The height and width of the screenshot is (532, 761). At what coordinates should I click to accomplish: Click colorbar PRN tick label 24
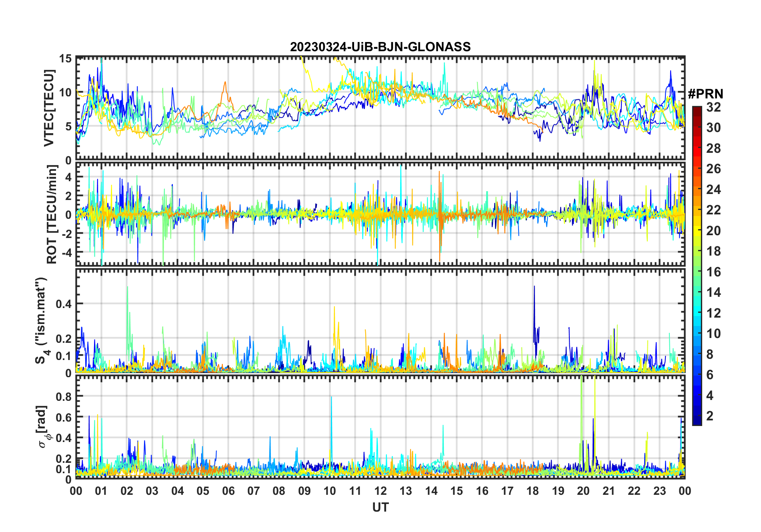pos(713,190)
